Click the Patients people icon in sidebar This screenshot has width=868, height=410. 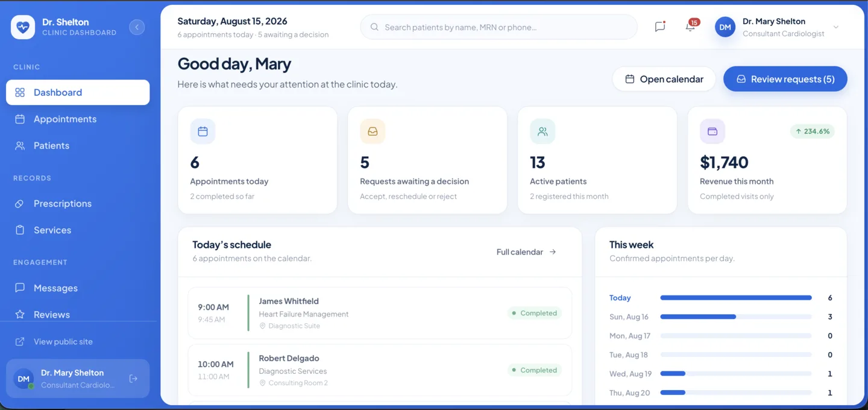(x=20, y=145)
